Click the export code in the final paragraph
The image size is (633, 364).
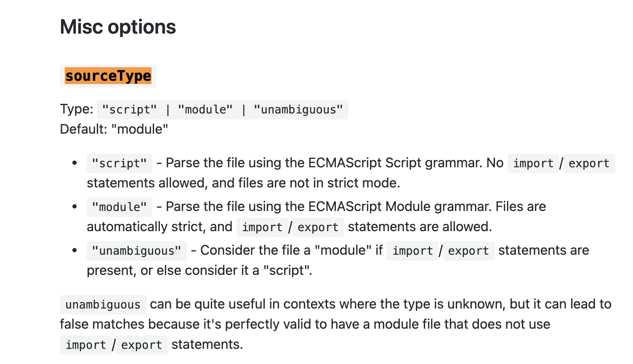click(141, 345)
